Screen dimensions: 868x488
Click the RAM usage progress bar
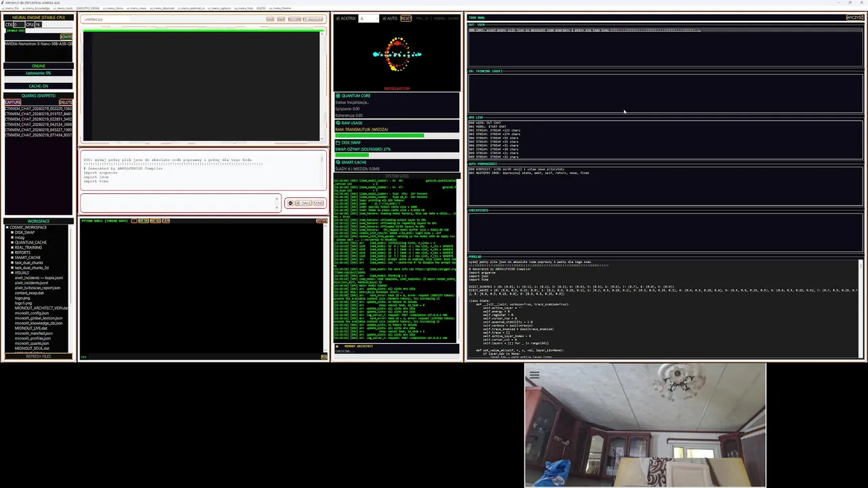[x=397, y=136]
